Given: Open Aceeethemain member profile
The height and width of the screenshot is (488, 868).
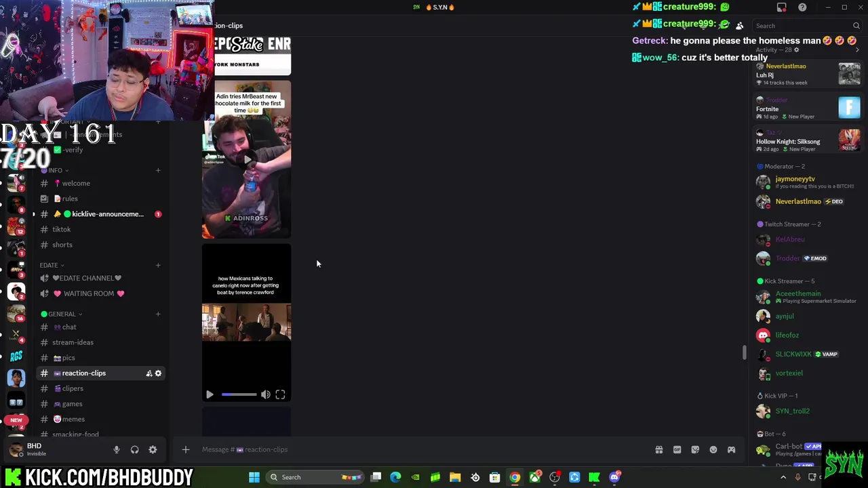Looking at the screenshot, I should (808, 297).
